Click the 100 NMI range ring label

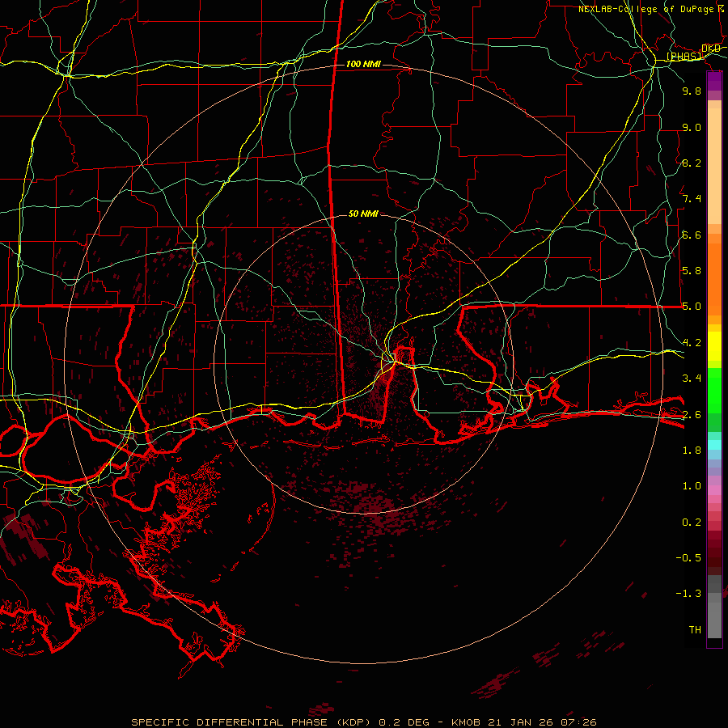(x=363, y=64)
